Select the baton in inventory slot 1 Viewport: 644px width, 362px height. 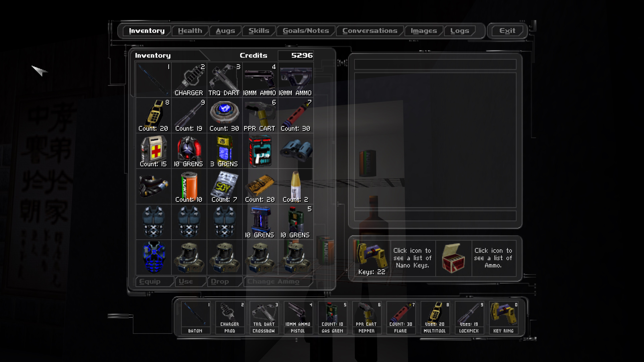point(153,80)
